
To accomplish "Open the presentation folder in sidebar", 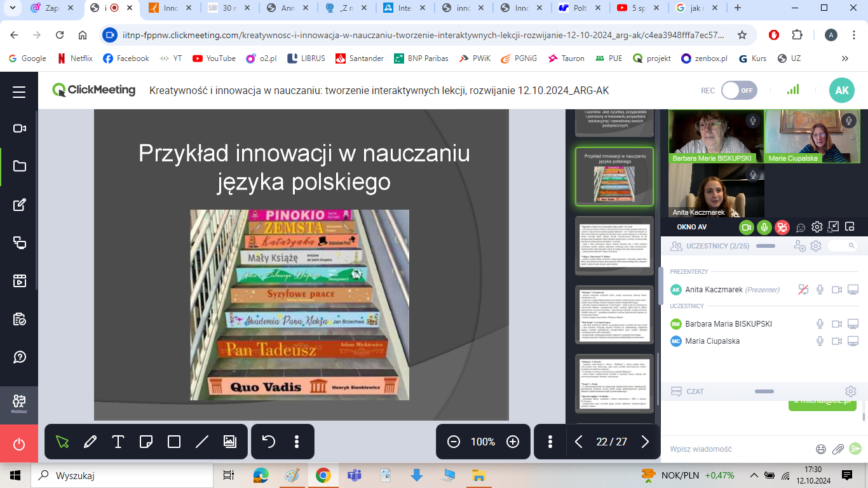I will pyautogui.click(x=19, y=166).
